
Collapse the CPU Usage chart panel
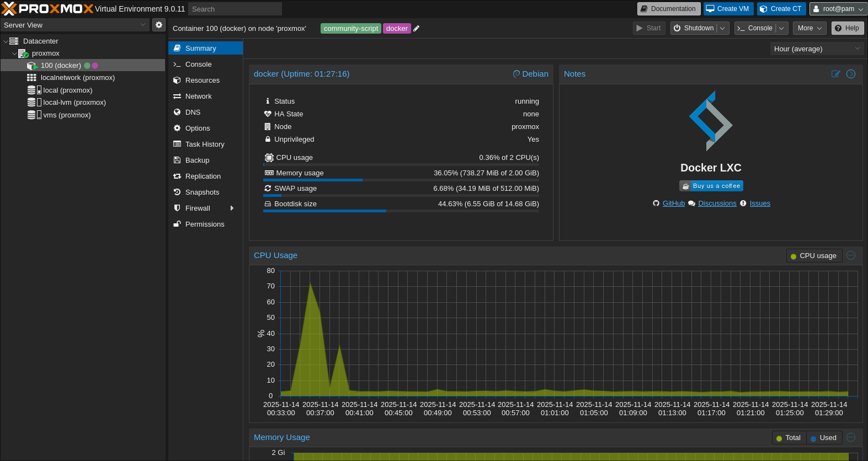click(851, 255)
